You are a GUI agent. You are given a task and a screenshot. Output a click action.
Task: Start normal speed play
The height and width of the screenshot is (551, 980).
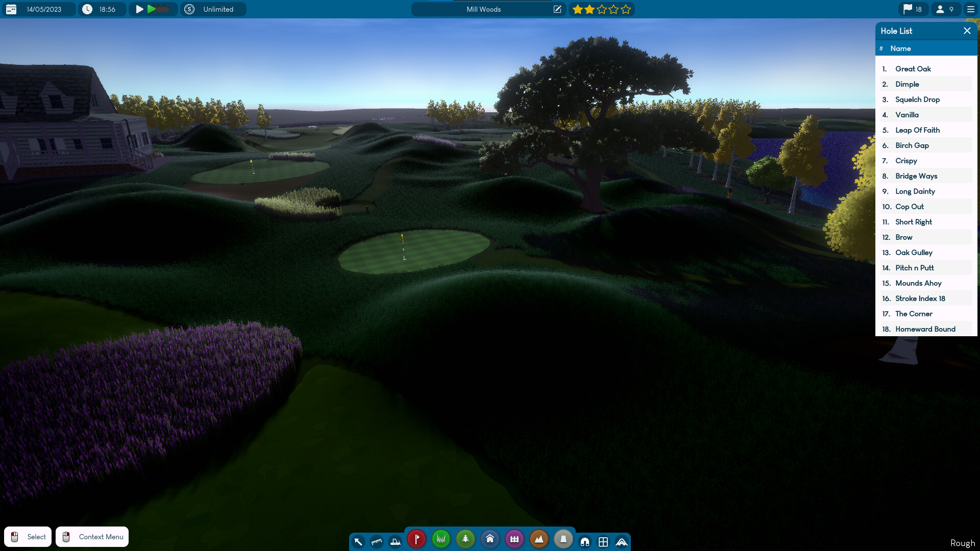pyautogui.click(x=139, y=9)
